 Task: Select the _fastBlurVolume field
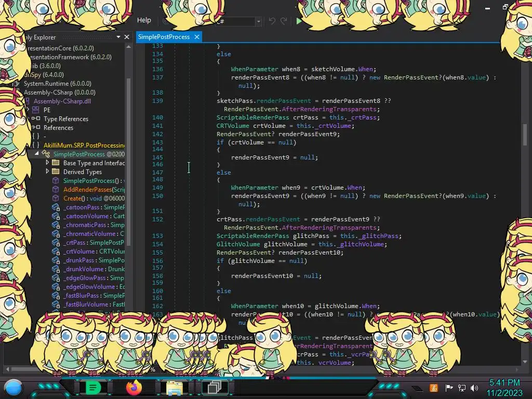click(x=94, y=304)
